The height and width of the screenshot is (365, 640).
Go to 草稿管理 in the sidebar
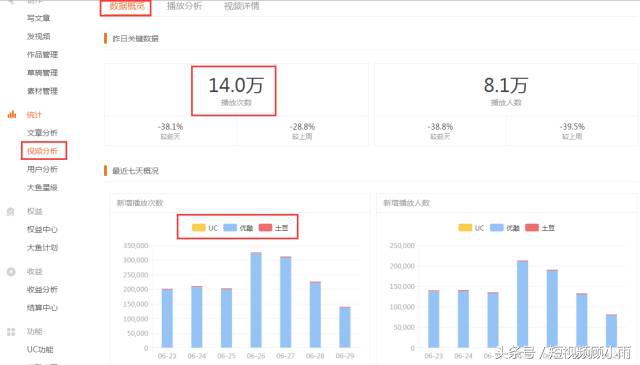[x=42, y=73]
